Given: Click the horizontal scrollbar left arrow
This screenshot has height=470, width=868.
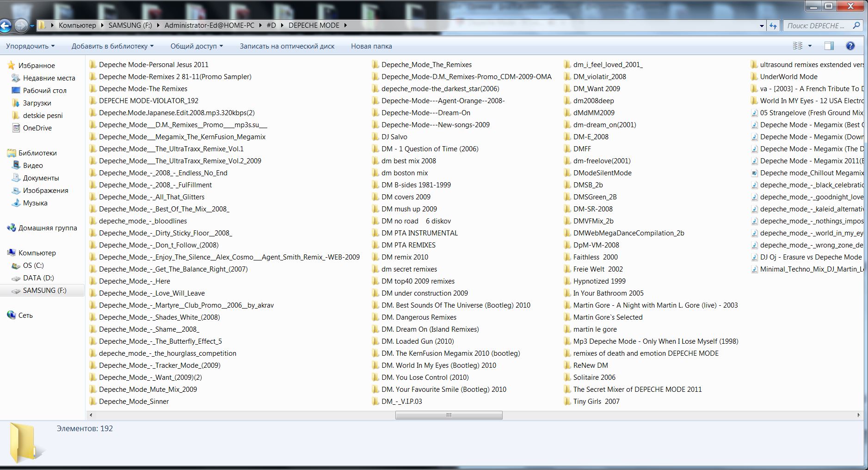Looking at the screenshot, I should pos(91,415).
